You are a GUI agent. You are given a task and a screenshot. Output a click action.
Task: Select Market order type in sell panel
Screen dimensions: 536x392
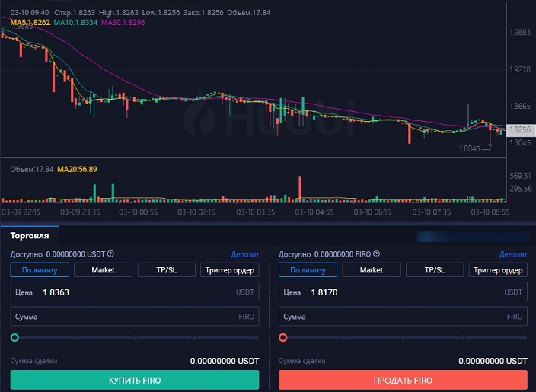(x=372, y=270)
